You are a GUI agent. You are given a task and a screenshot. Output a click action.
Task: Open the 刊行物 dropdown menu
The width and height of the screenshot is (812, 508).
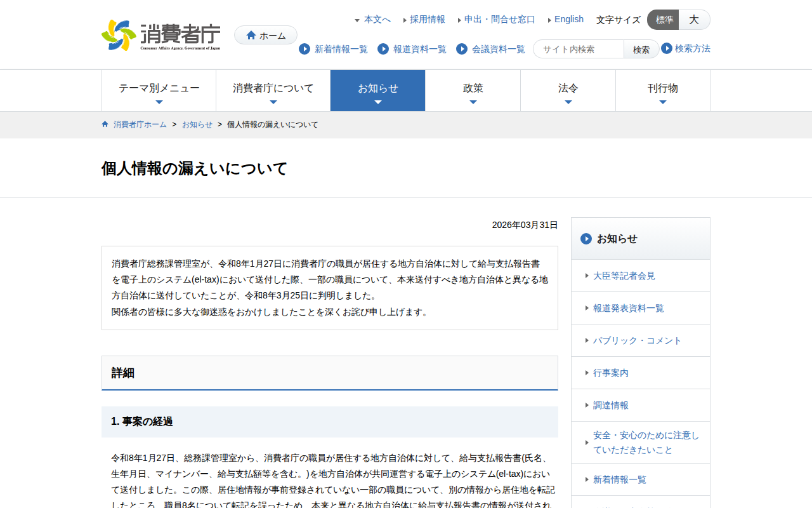click(x=663, y=90)
